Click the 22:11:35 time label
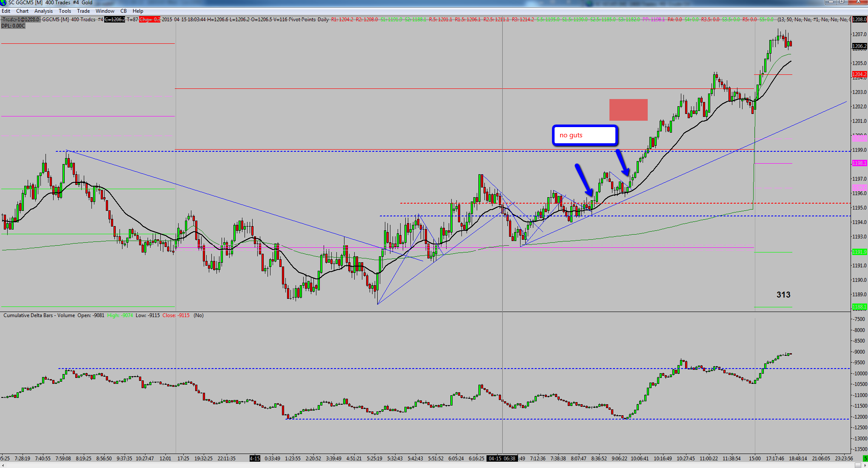 [227, 459]
